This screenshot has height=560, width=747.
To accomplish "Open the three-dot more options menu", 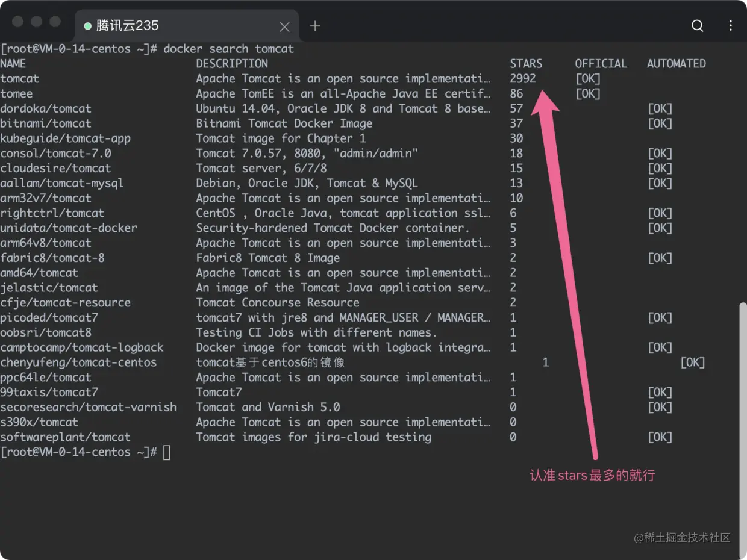I will coord(730,25).
